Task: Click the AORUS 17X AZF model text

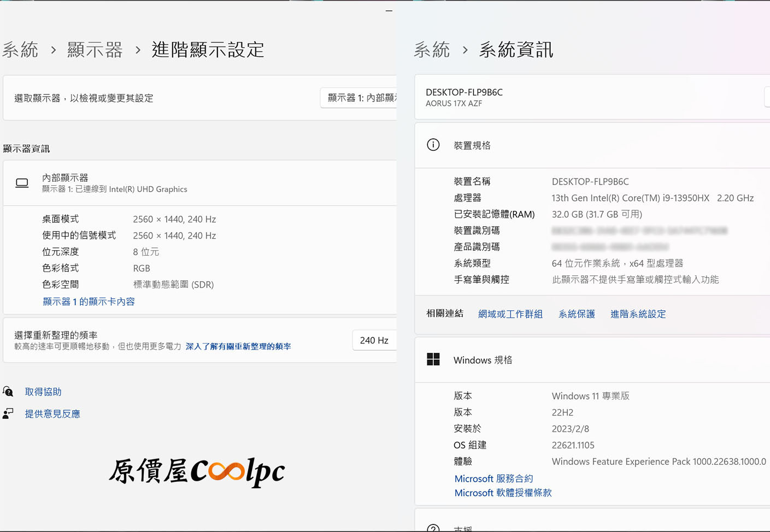Action: click(454, 103)
